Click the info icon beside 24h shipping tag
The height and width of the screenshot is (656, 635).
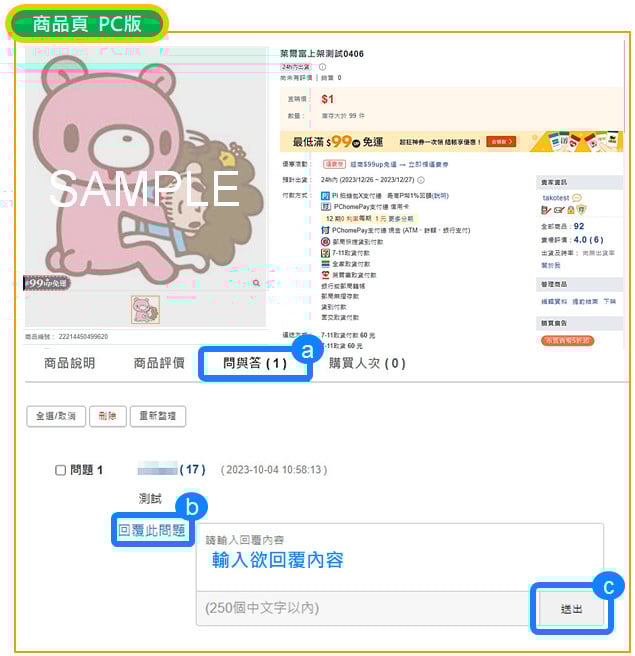coord(322,67)
